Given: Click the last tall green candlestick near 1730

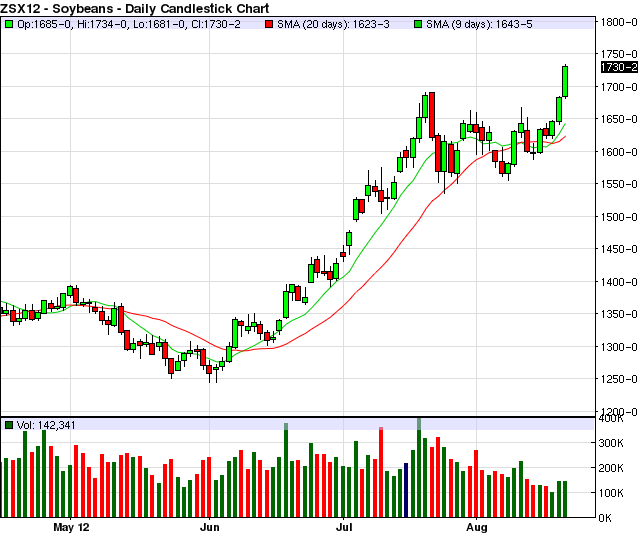Looking at the screenshot, I should pyautogui.click(x=565, y=82).
